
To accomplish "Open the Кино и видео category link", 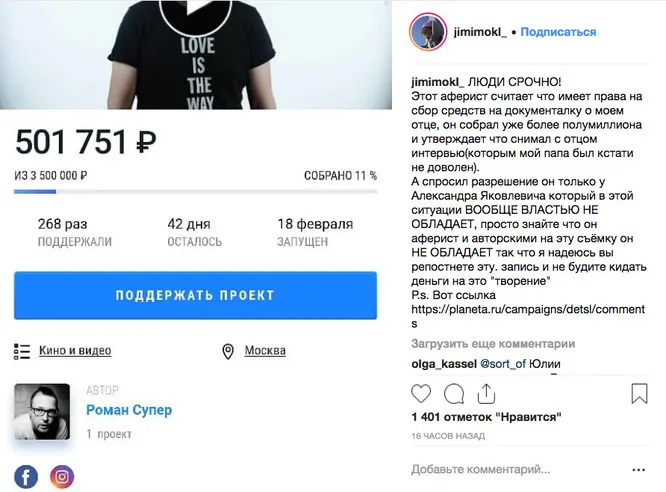I will tap(75, 351).
